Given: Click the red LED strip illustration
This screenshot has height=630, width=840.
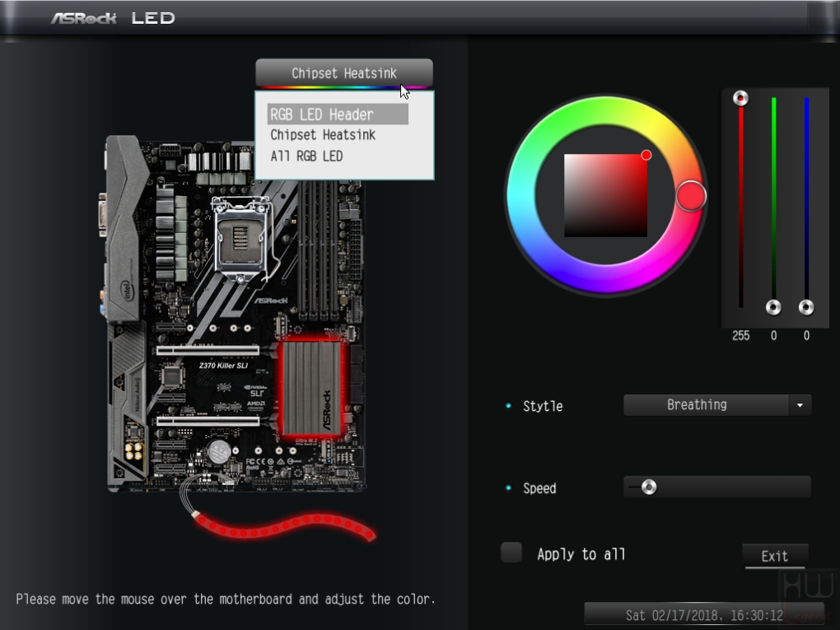Looking at the screenshot, I should click(x=284, y=526).
